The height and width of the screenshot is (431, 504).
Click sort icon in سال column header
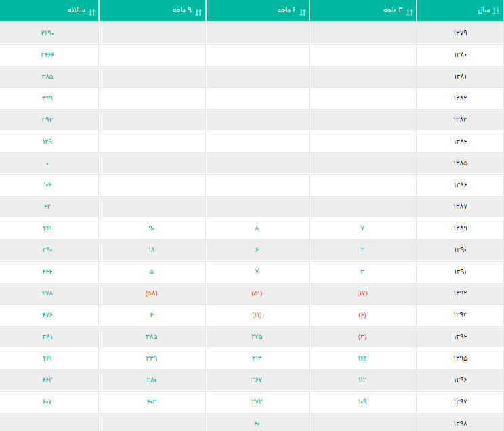tap(496, 11)
